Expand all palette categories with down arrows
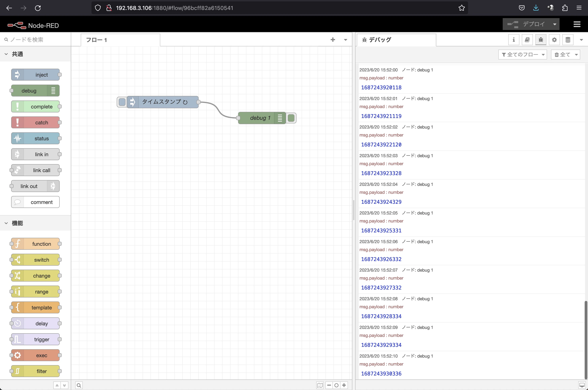The width and height of the screenshot is (588, 390). coord(64,385)
